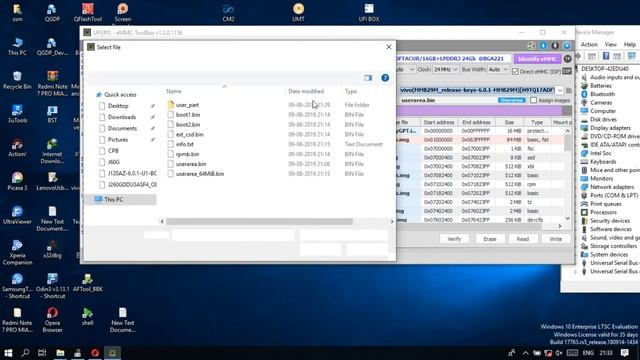Open the Bus Width Auto dropdown
The height and width of the screenshot is (360, 640).
tap(498, 70)
